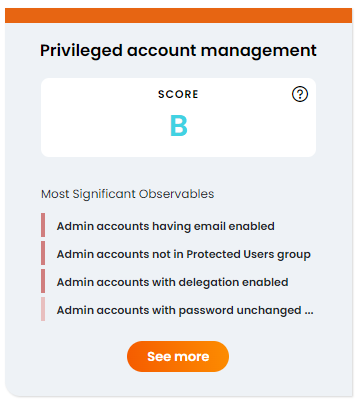360x411 pixels.
Task: Click the score help question mark icon
Action: coord(300,94)
